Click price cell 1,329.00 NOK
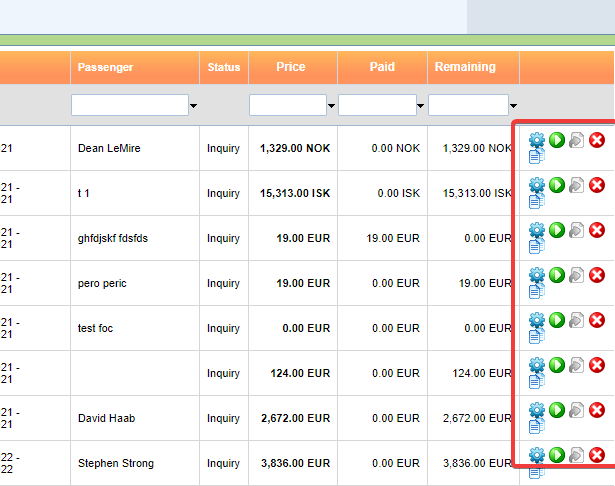 point(295,148)
